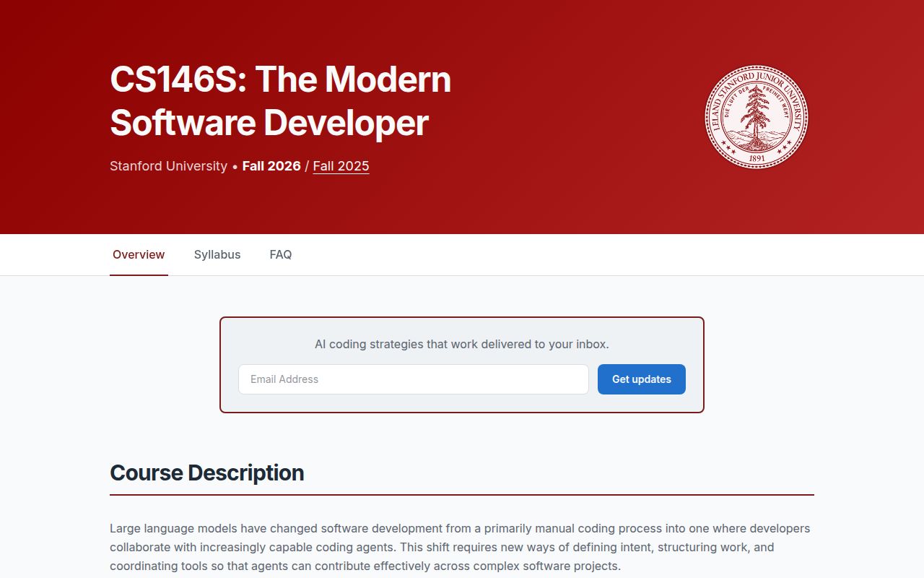Focus the Email Address input field
This screenshot has width=924, height=578.
pyautogui.click(x=414, y=379)
